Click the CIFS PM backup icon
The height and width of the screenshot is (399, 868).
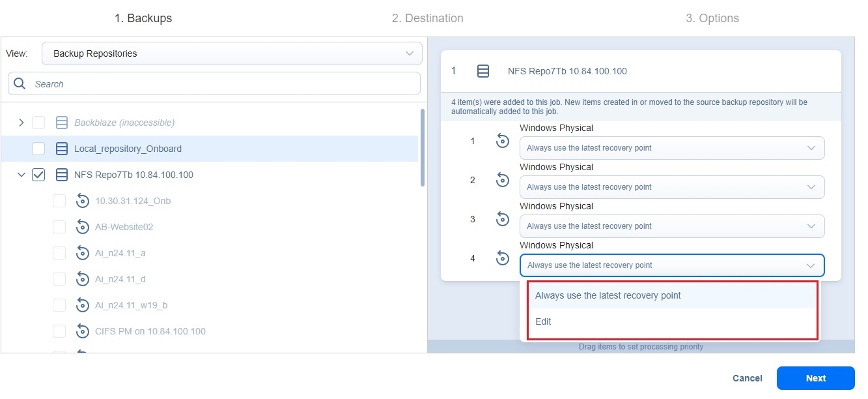(x=83, y=331)
